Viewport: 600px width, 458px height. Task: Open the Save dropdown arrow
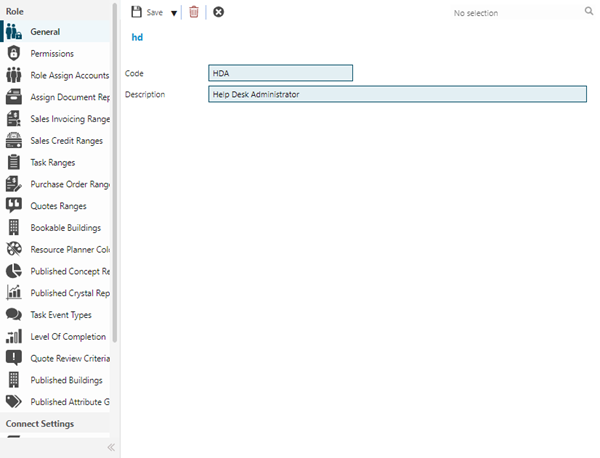(173, 13)
